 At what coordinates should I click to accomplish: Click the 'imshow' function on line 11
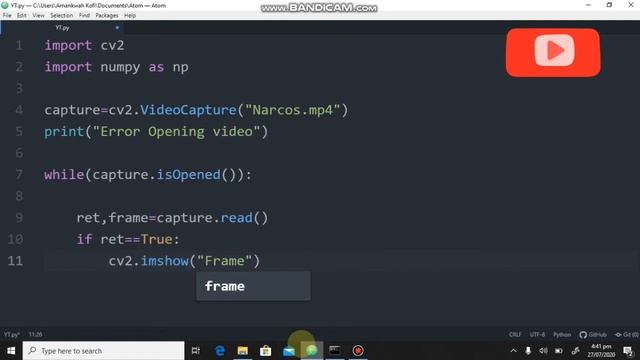pyautogui.click(x=164, y=261)
